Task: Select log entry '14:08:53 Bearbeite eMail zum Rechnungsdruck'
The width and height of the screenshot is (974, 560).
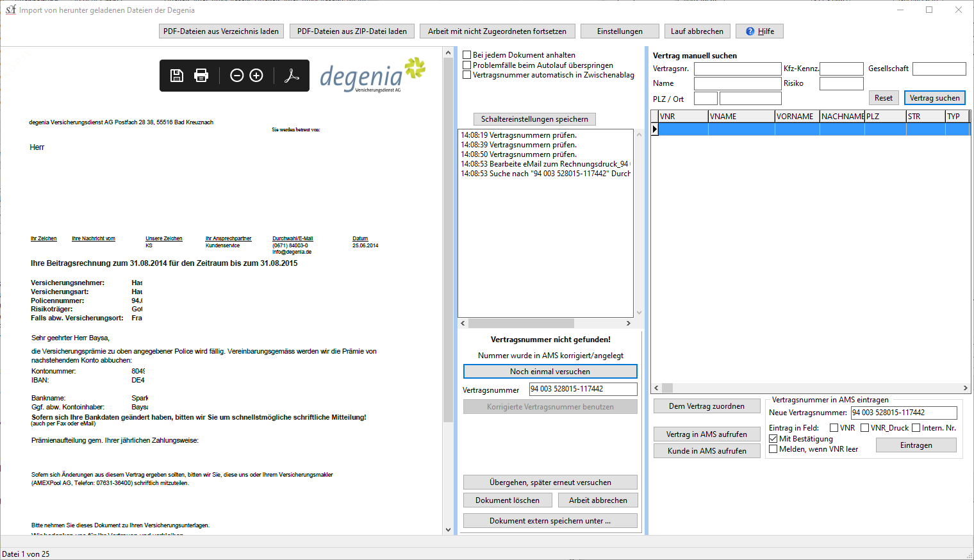Action: pos(545,164)
